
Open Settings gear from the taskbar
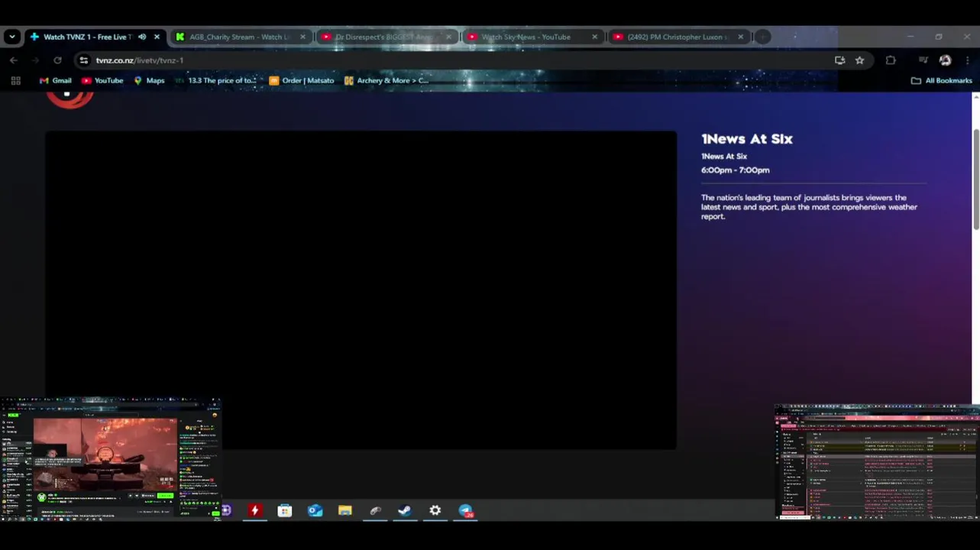pyautogui.click(x=435, y=510)
